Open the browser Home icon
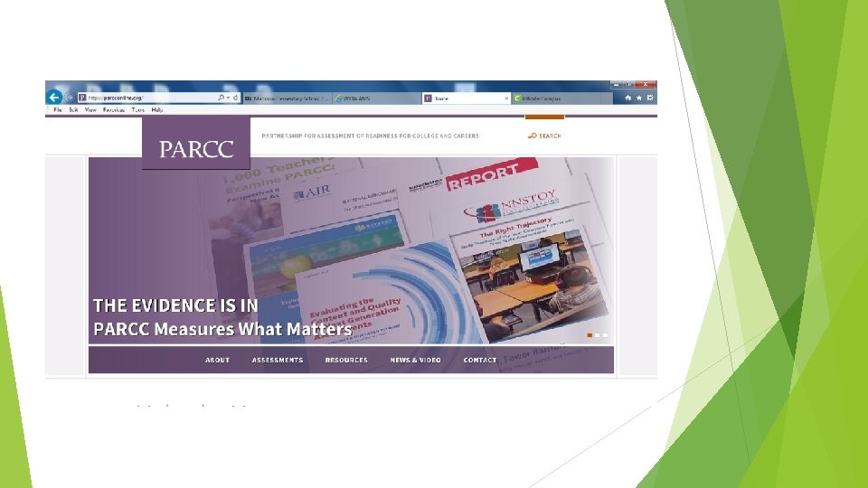 (627, 98)
